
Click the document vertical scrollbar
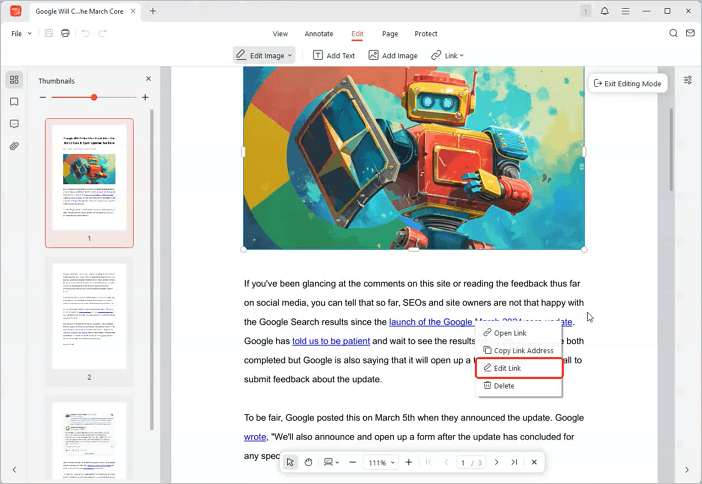pos(671,150)
